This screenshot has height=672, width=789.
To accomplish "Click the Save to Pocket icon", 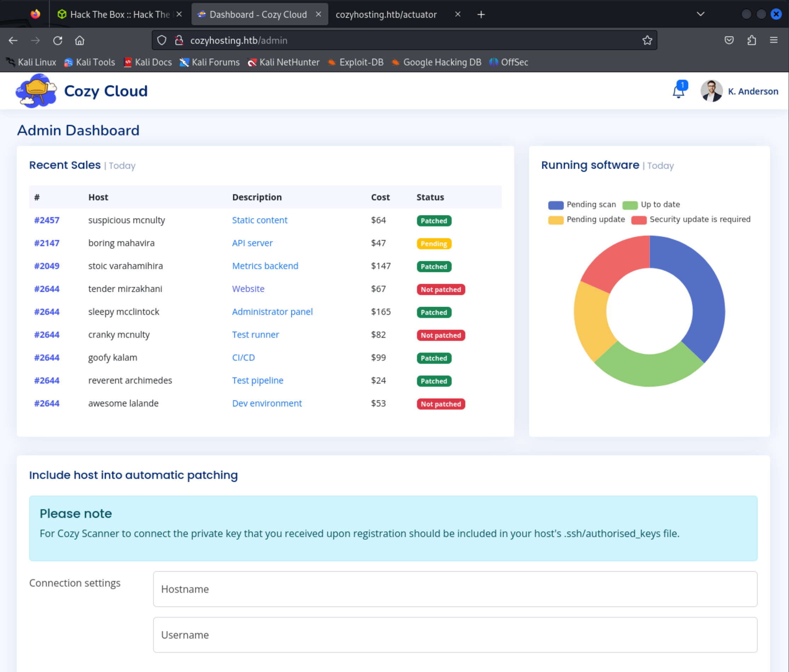I will [729, 40].
